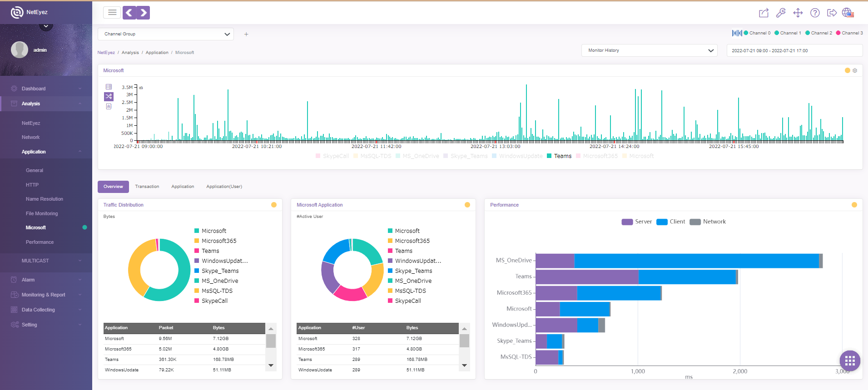Go forward with the right arrow button

[144, 13]
